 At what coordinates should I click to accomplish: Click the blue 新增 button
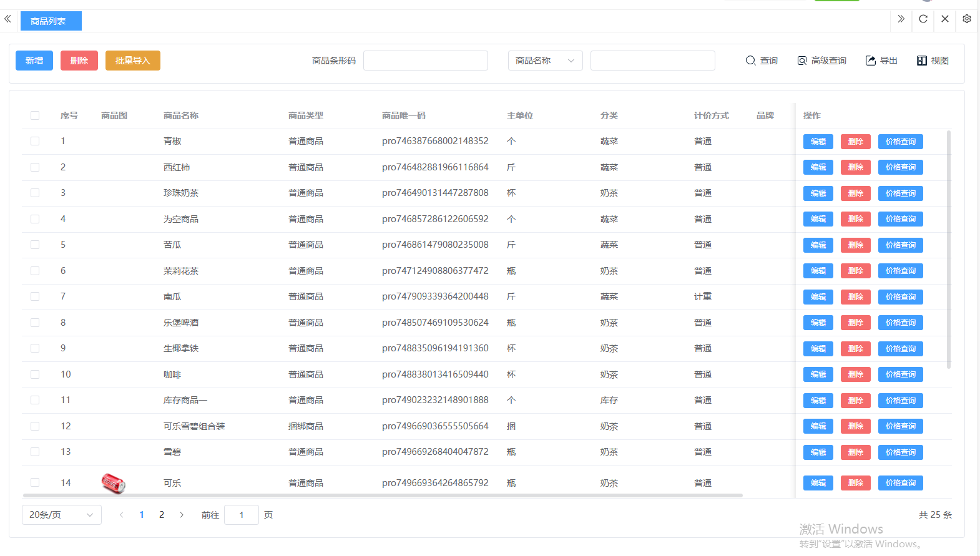coord(34,61)
